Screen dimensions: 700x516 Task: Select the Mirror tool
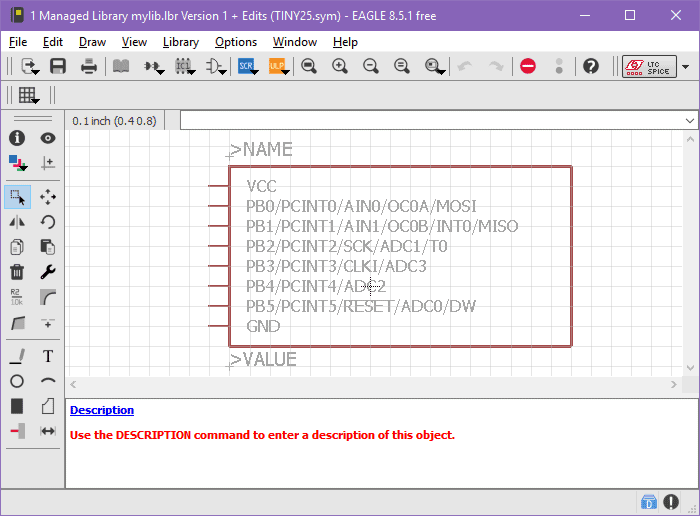tap(17, 222)
